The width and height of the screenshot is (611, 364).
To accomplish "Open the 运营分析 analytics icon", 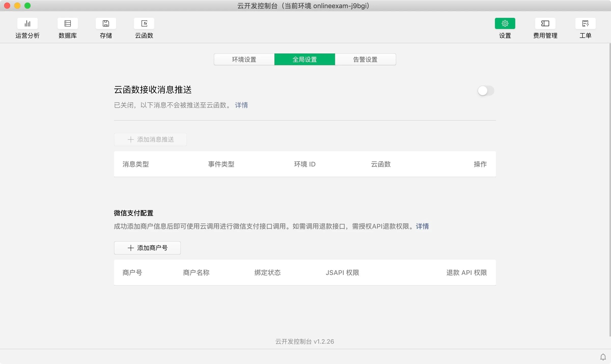I will point(27,24).
